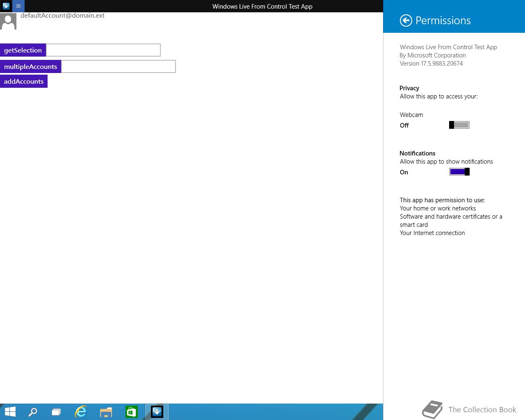Click 'Your Internet connection' permission text
The width and height of the screenshot is (525, 420).
tap(432, 233)
